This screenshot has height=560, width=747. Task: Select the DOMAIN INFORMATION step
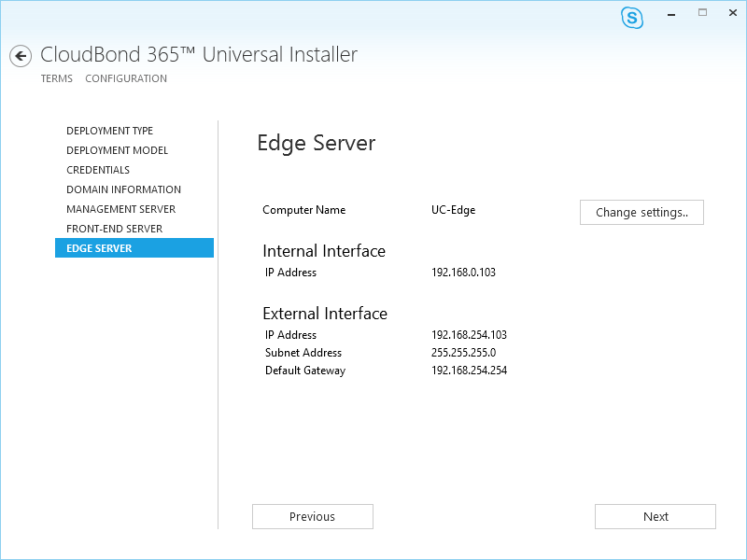coord(124,189)
